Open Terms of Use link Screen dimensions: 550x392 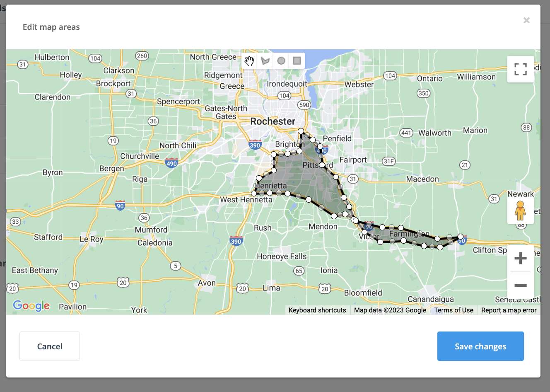[x=454, y=310]
